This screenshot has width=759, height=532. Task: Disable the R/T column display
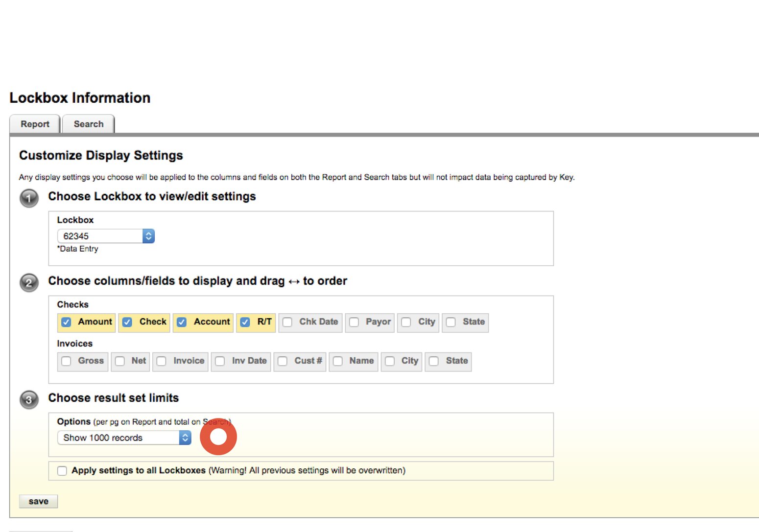pos(245,322)
